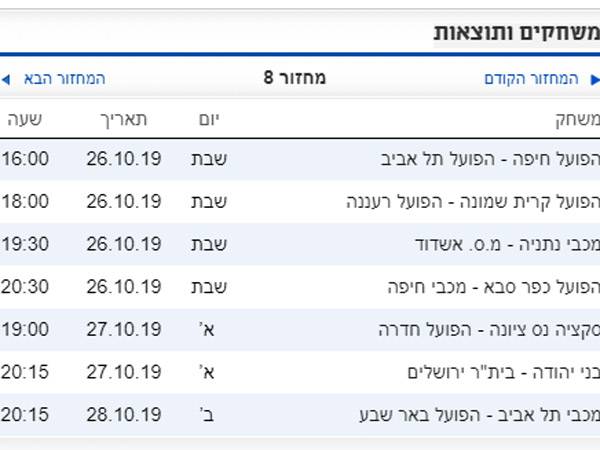
Task: Open the הפועל קרית שמונה - הפועל רעננה match
Action: pos(471,201)
